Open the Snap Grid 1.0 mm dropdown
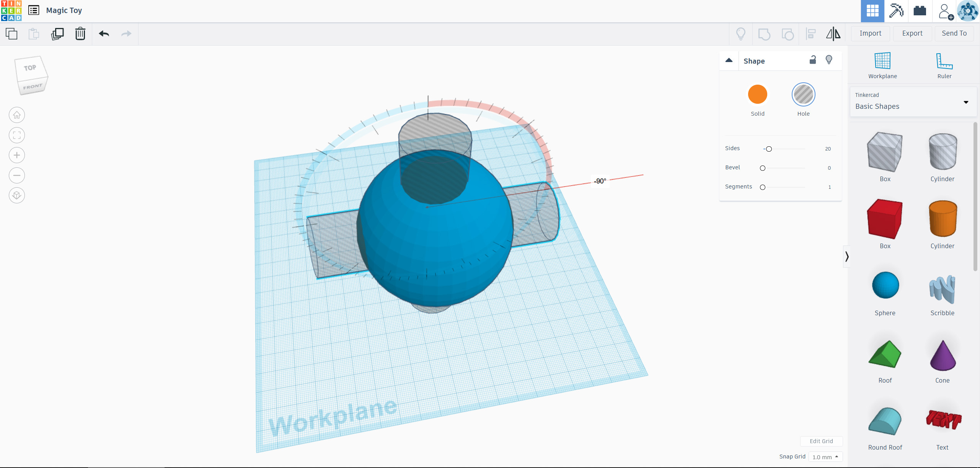Image resolution: width=980 pixels, height=468 pixels. click(x=825, y=457)
